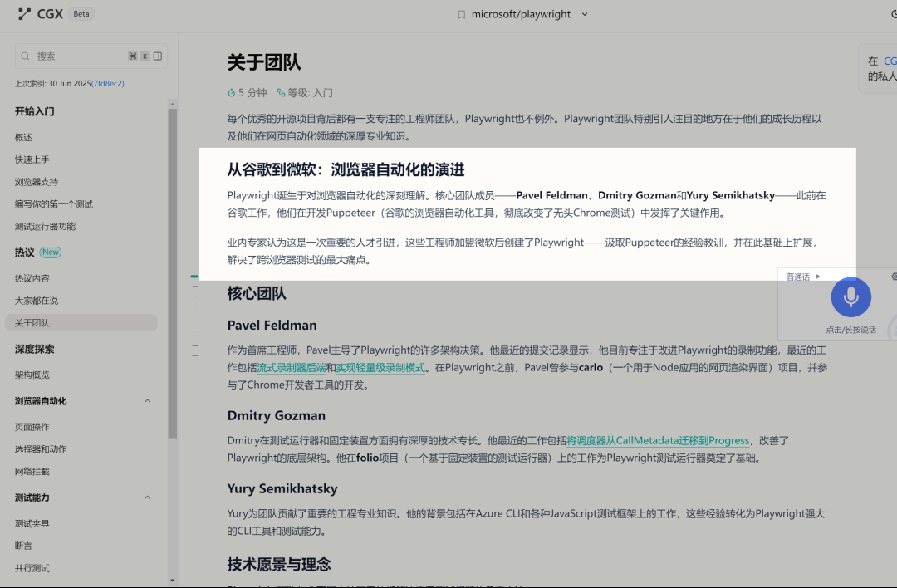The width and height of the screenshot is (897, 588).
Task: Open 编写你的第一个测试 in sidebar
Action: (54, 204)
